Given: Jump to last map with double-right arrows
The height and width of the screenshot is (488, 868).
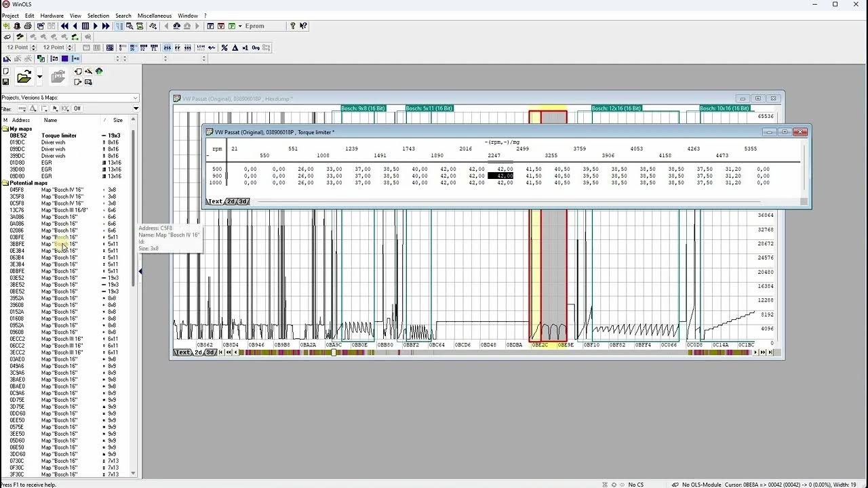Looking at the screenshot, I should pos(106,26).
